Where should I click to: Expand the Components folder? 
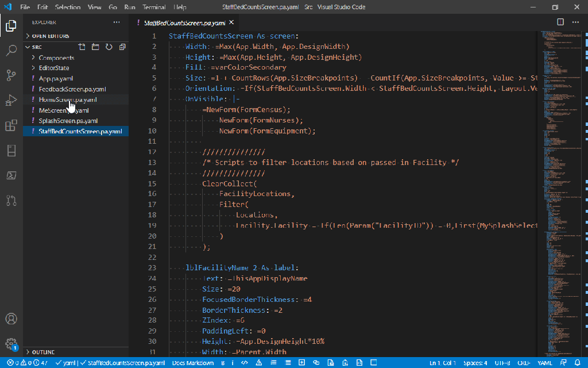pyautogui.click(x=56, y=57)
